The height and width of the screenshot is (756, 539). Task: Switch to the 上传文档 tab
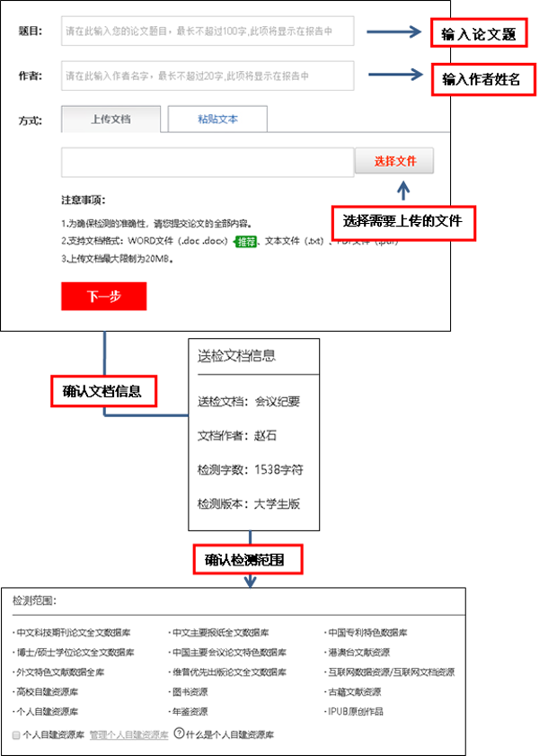click(111, 119)
